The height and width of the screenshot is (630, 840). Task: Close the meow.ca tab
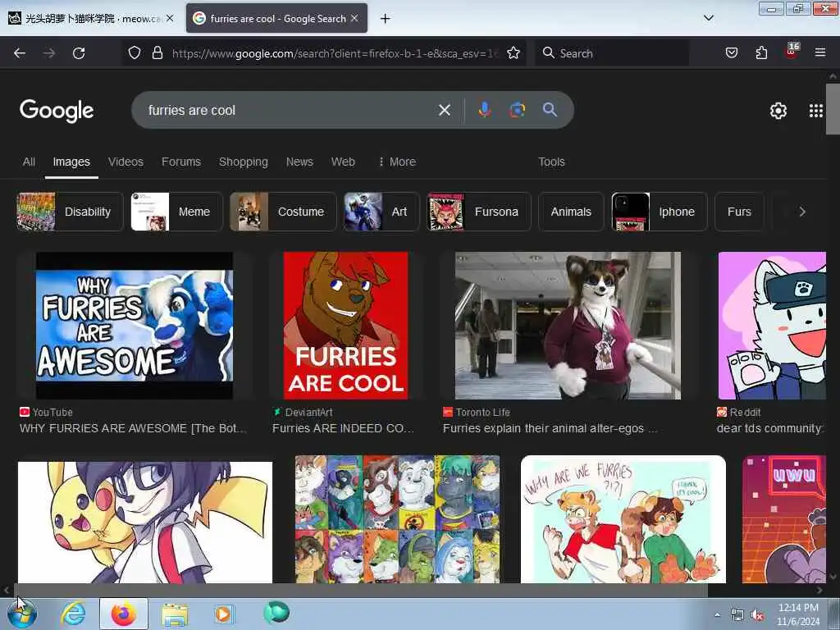(170, 18)
